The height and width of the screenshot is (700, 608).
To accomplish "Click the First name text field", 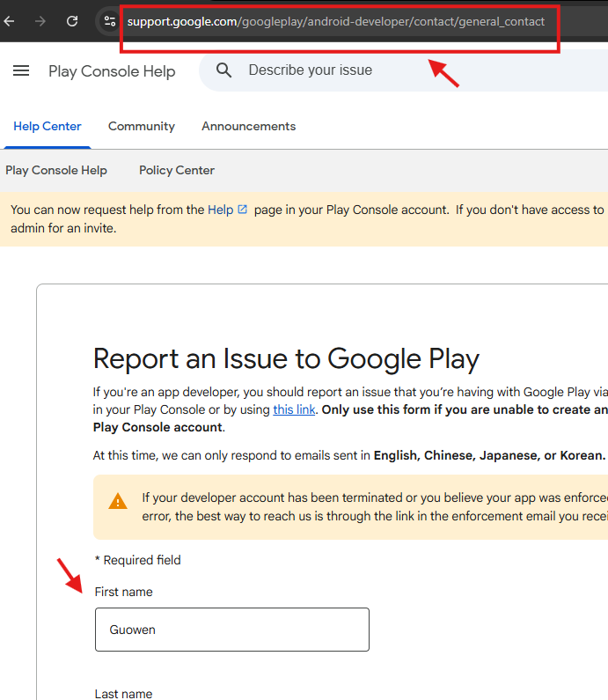I will coord(231,630).
